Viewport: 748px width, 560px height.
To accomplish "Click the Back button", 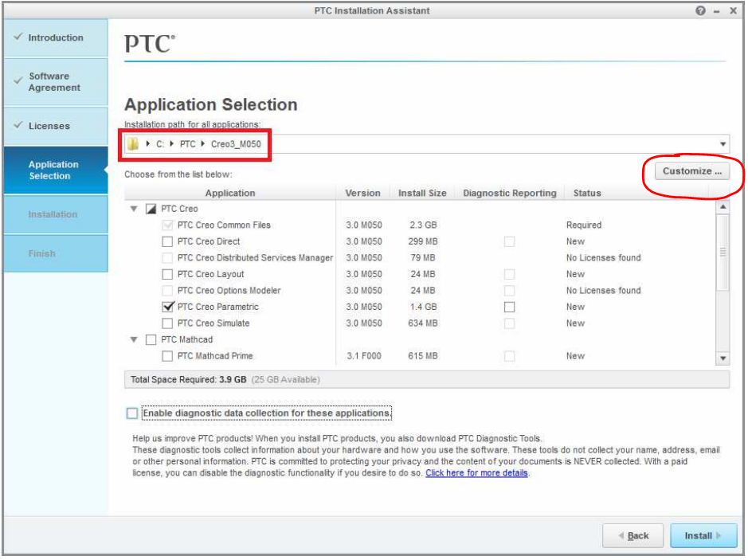I will [x=632, y=535].
